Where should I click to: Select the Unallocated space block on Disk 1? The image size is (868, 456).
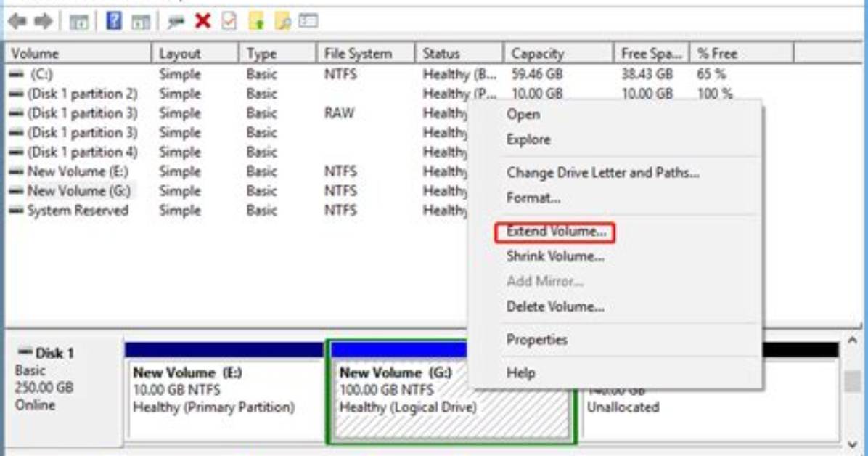pyautogui.click(x=708, y=392)
